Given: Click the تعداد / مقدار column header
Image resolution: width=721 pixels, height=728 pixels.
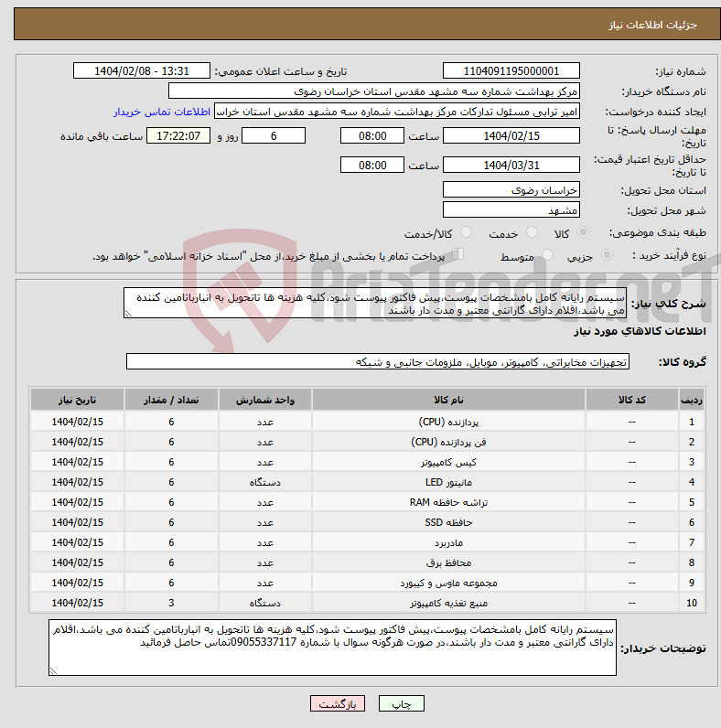Looking at the screenshot, I should click(171, 400).
